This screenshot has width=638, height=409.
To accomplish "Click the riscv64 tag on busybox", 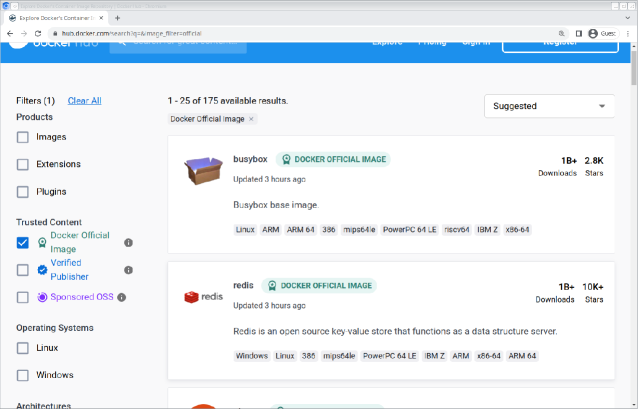I will (x=457, y=230).
